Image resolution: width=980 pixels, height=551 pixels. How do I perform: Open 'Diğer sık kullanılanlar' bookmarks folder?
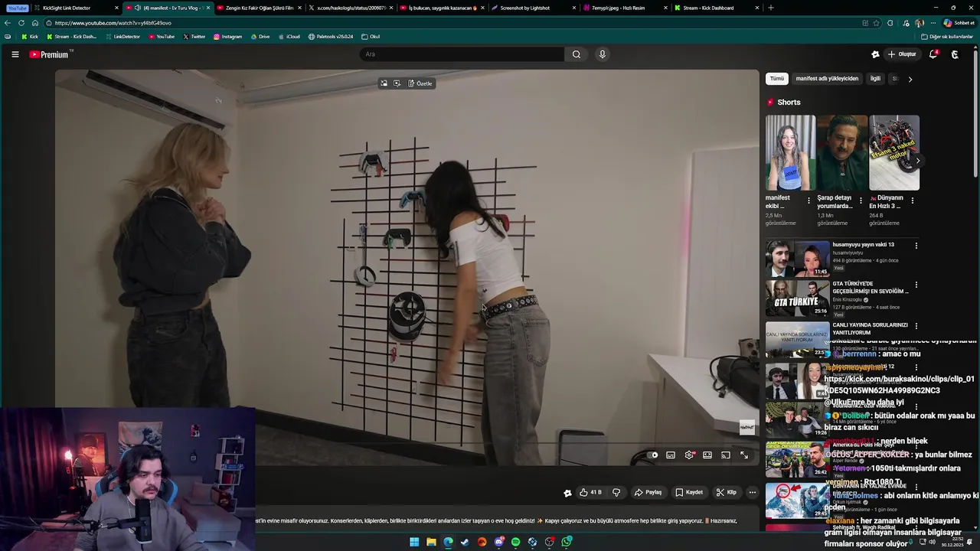pos(947,37)
